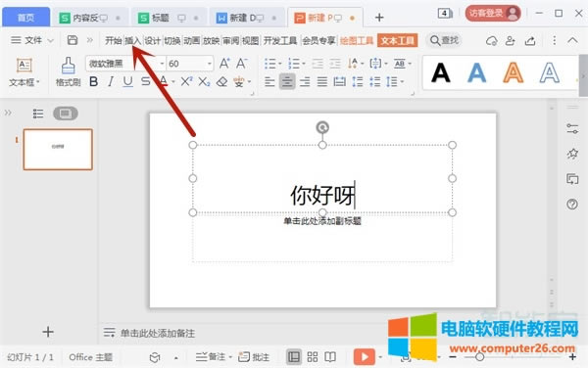Toggle center text alignment

pyautogui.click(x=287, y=81)
